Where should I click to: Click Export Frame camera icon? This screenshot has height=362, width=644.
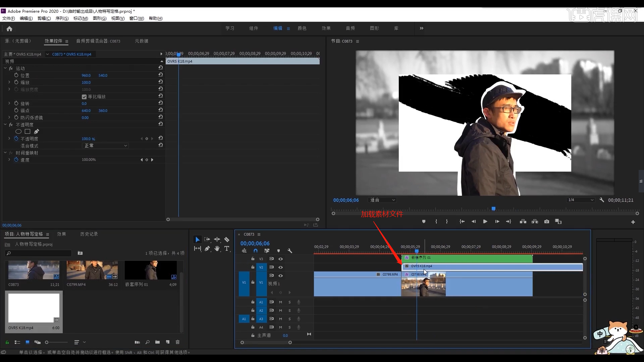pyautogui.click(x=547, y=222)
